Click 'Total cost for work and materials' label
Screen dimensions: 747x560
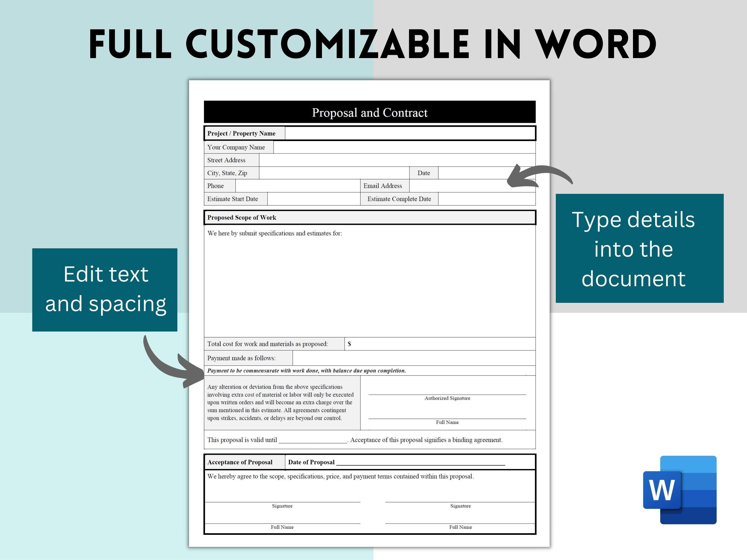click(x=268, y=344)
